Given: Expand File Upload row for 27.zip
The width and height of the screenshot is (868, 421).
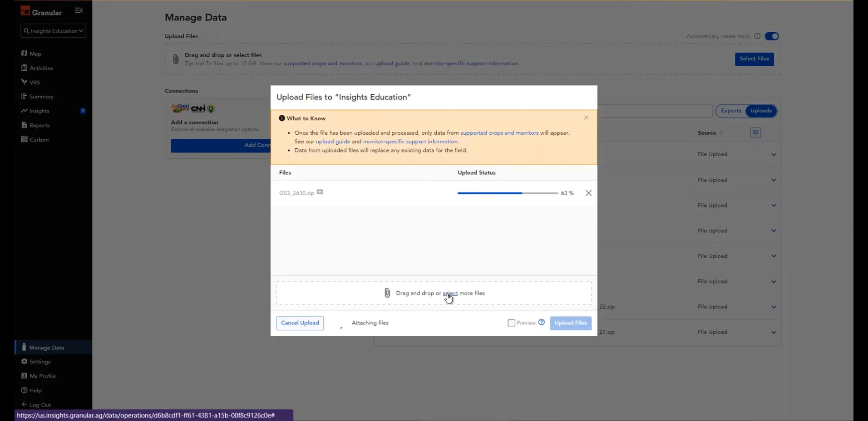Looking at the screenshot, I should 774,333.
